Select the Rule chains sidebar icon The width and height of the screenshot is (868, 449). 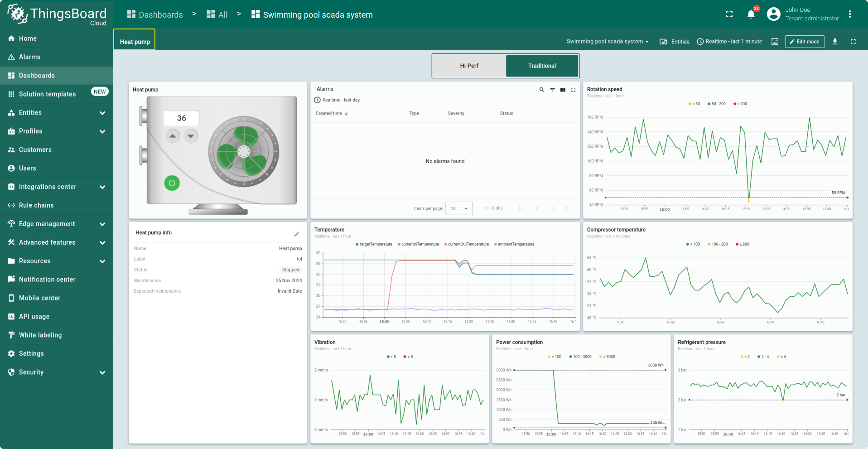point(11,205)
